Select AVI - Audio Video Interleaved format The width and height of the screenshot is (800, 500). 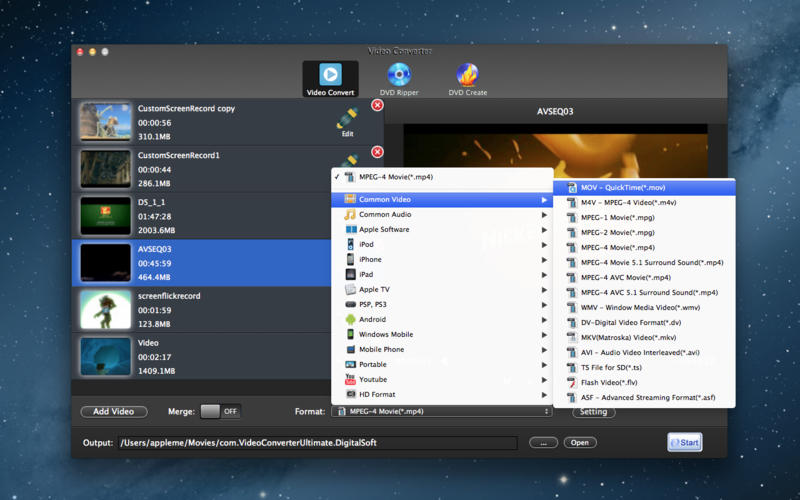644,353
